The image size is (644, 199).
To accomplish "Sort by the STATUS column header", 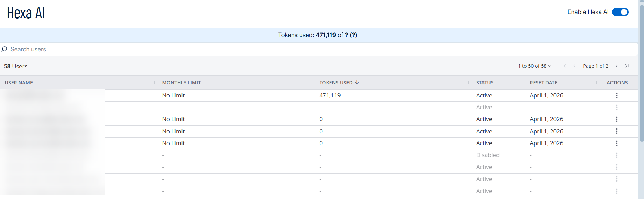I will (485, 83).
